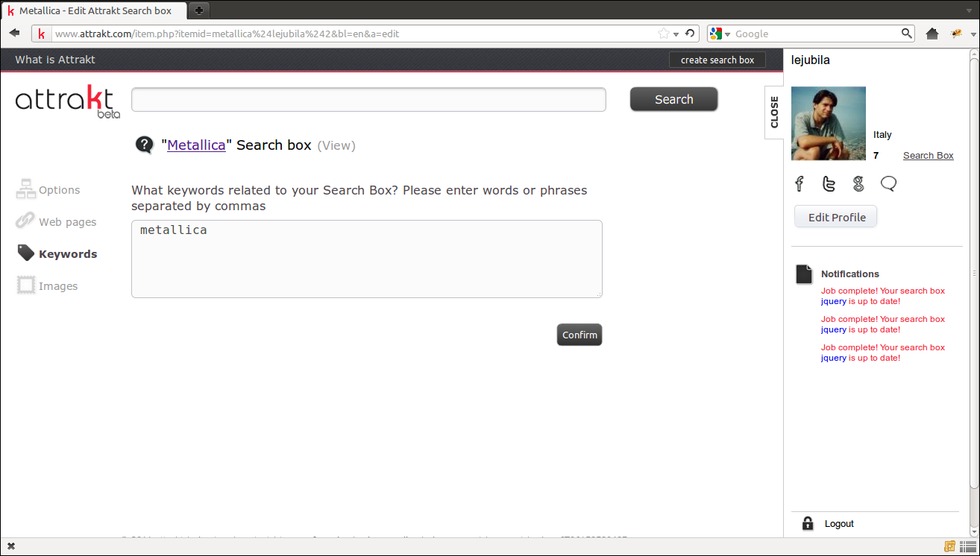Image resolution: width=980 pixels, height=556 pixels.
Task: Click the Firebug bug icon in toolbar
Action: 957,34
